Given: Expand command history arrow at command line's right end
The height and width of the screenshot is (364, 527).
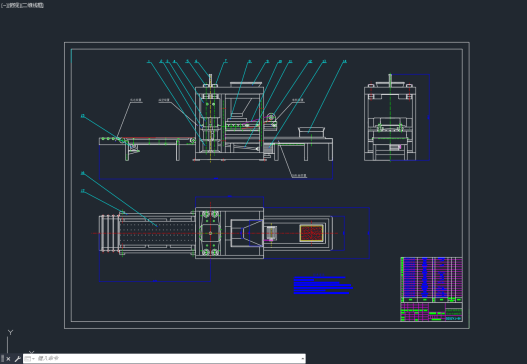Looking at the screenshot, I should coord(303,359).
